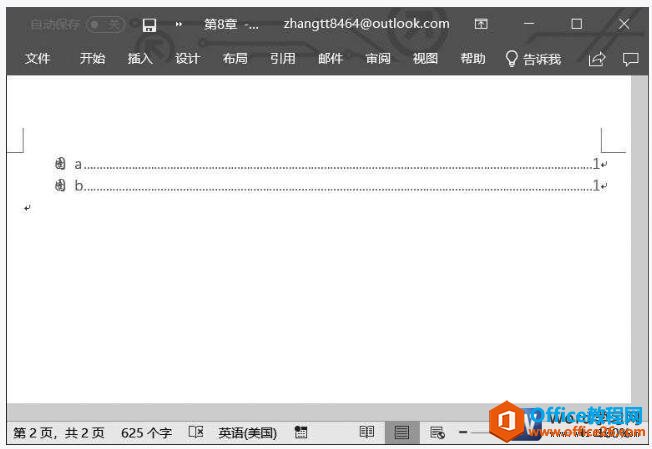
Task: Toggle the AutoSave switch
Action: 105,25
